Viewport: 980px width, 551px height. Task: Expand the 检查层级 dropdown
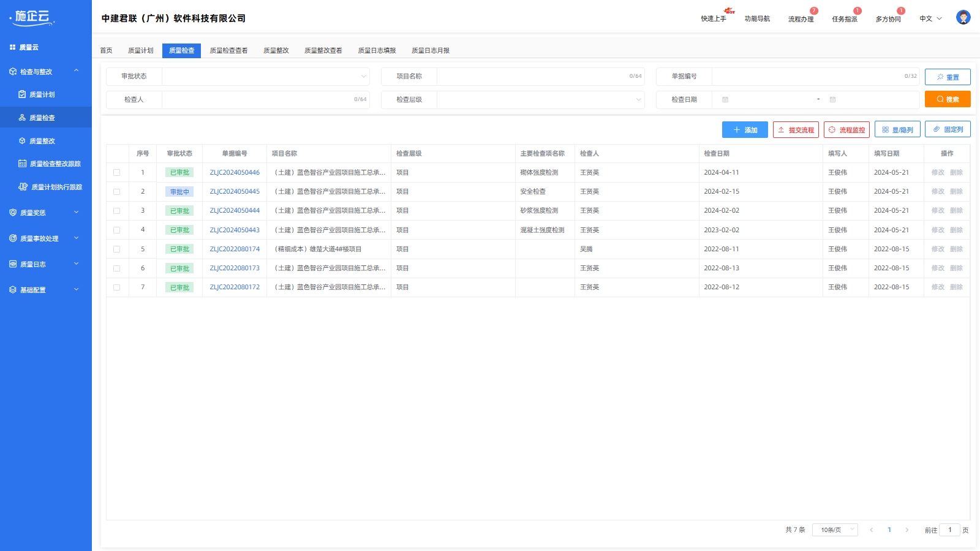540,100
